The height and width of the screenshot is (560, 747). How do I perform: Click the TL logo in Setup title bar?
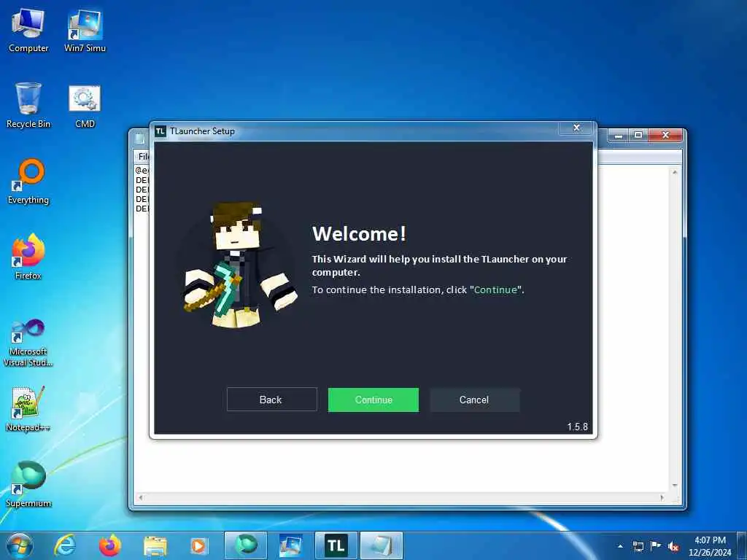tap(160, 131)
